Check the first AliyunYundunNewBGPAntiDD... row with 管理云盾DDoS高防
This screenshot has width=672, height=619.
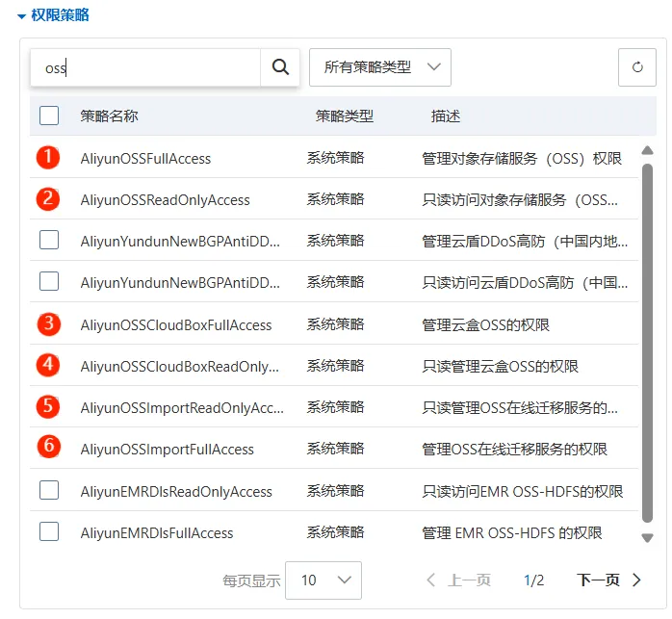click(49, 240)
